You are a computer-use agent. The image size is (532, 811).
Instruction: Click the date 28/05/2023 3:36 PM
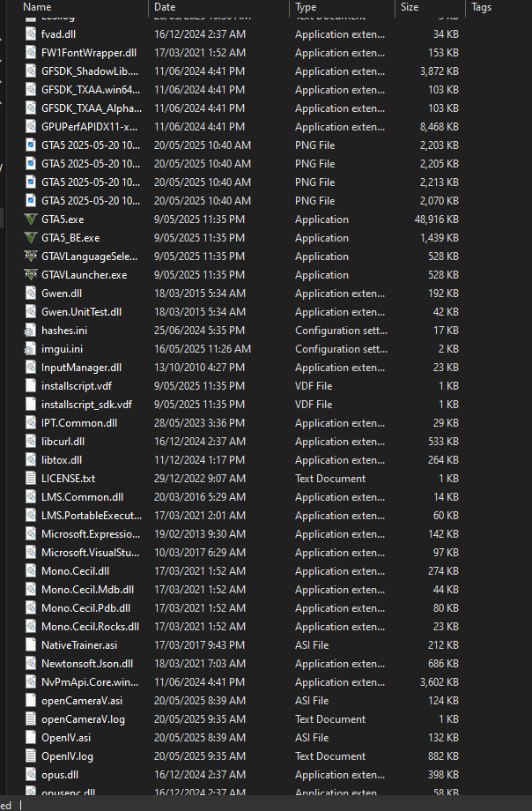click(200, 423)
